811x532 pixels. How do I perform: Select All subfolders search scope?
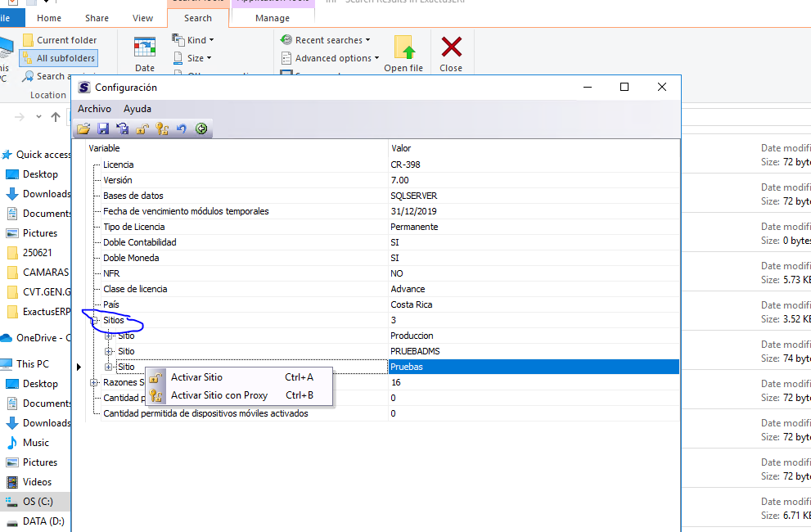[x=59, y=58]
